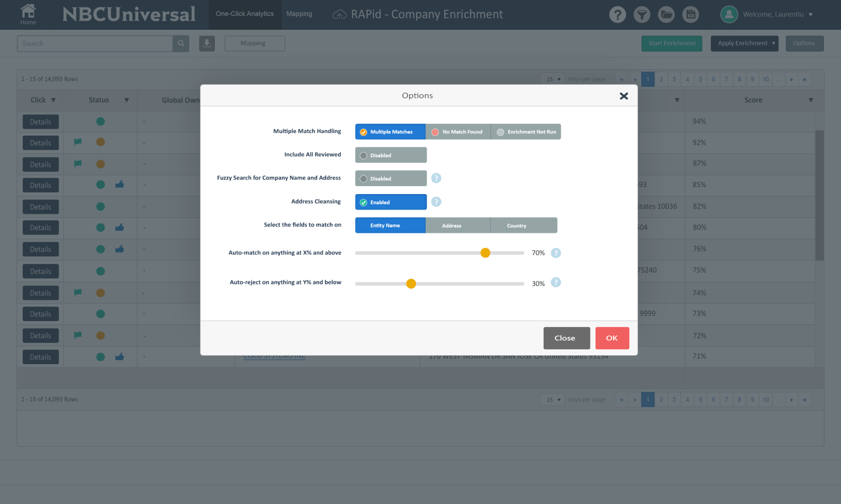The height and width of the screenshot is (504, 841).
Task: Click the Options toolbar button
Action: pos(804,44)
